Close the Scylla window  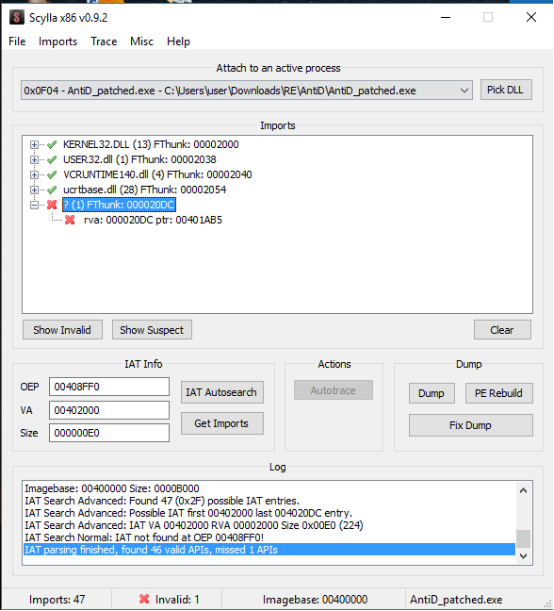tap(531, 17)
